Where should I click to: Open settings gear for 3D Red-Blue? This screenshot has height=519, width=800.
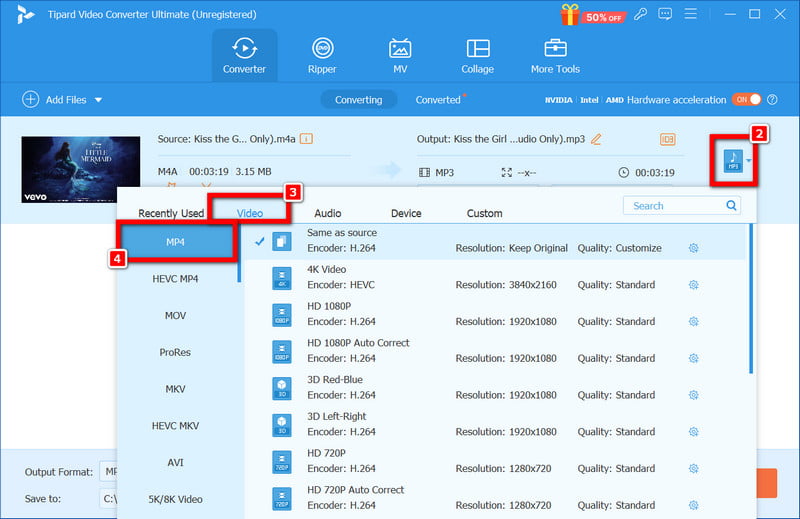click(x=693, y=395)
